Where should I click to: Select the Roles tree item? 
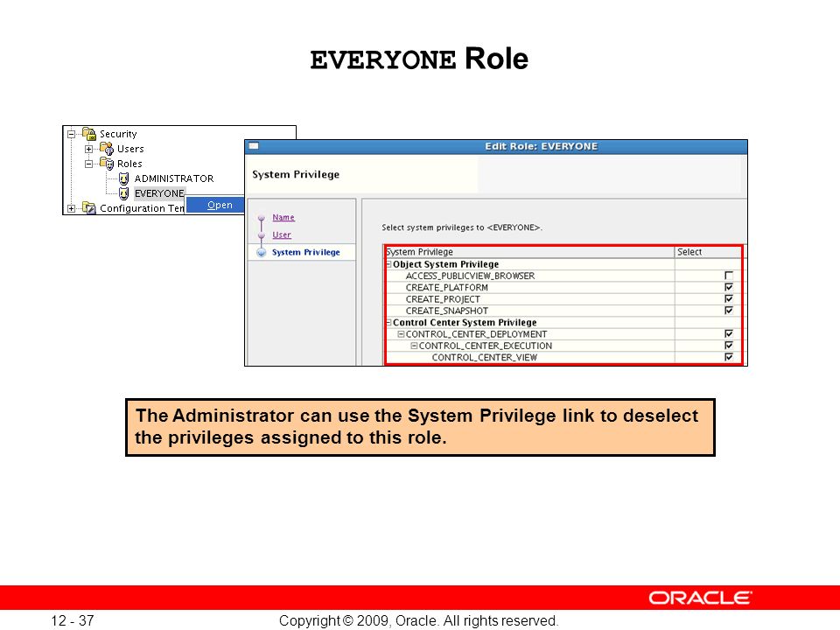coord(129,164)
